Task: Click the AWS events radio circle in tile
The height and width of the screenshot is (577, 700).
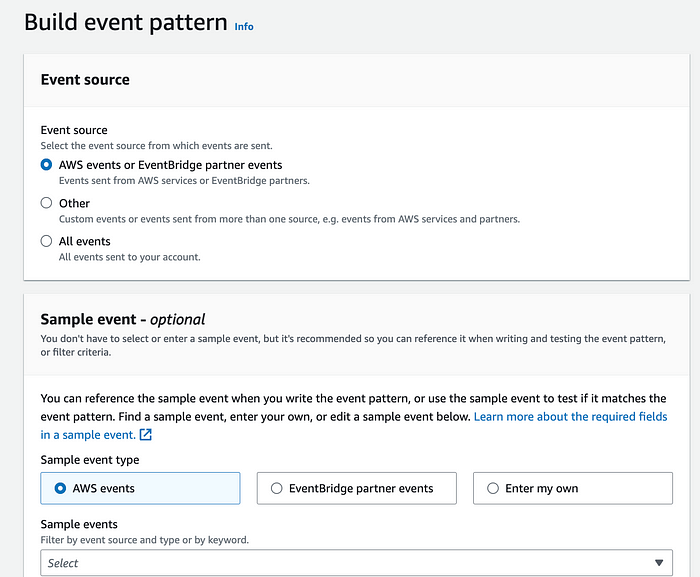Action: click(60, 488)
